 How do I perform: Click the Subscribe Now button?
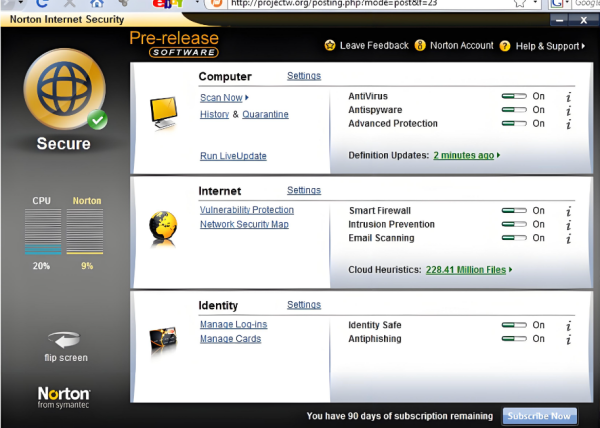coord(539,416)
